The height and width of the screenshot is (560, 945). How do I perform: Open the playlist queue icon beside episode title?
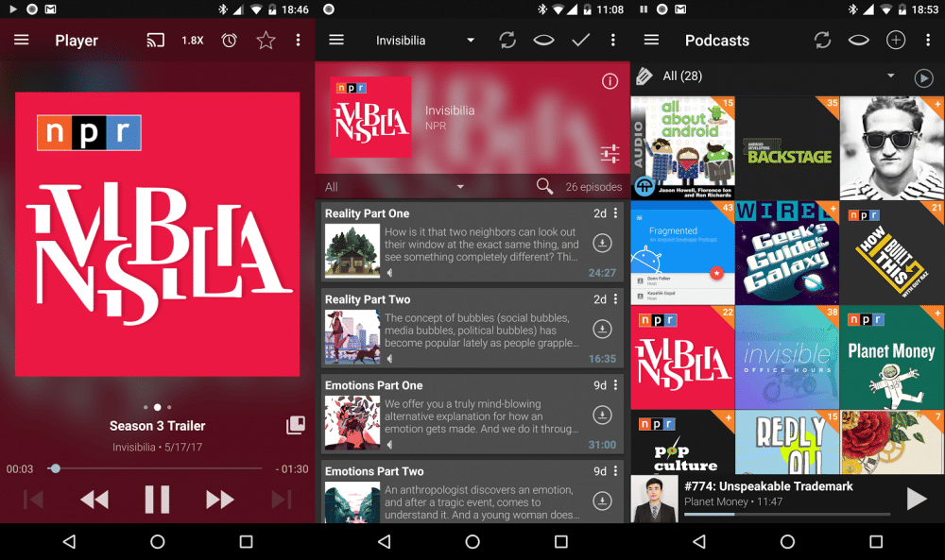pyautogui.click(x=296, y=425)
